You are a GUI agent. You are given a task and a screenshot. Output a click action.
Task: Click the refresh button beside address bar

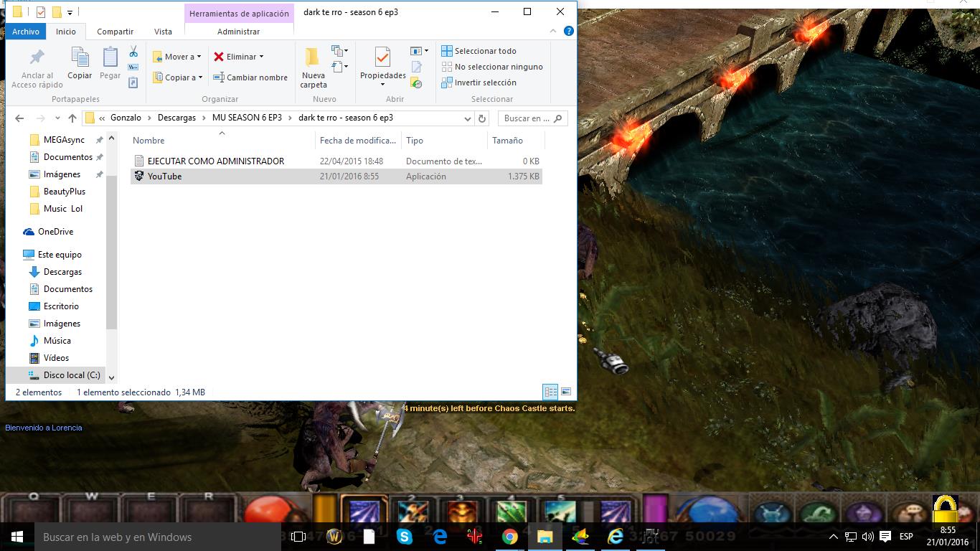[x=482, y=118]
